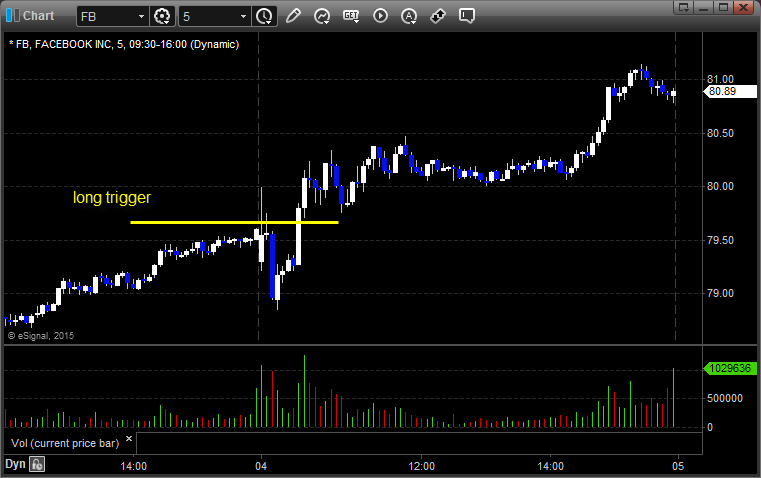Open the time template clock icon
Viewport: 761px width, 478px height.
pos(265,16)
